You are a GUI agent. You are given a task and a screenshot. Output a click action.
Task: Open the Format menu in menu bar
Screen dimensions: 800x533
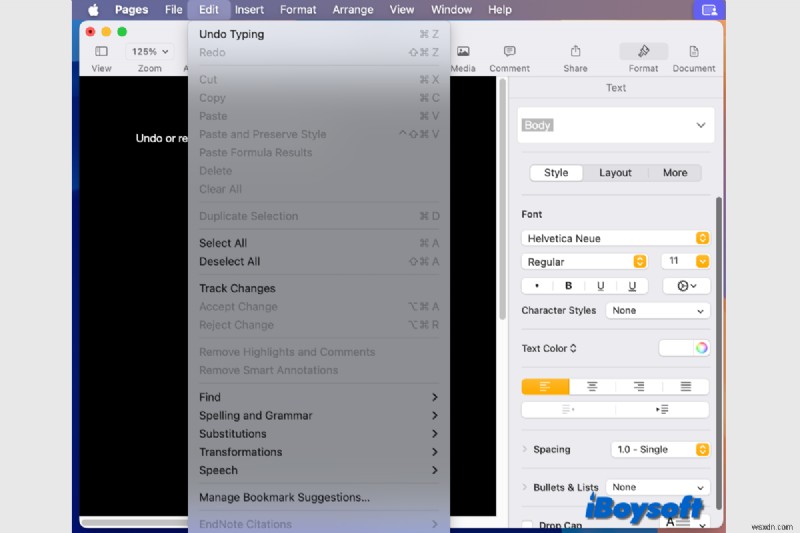[298, 10]
